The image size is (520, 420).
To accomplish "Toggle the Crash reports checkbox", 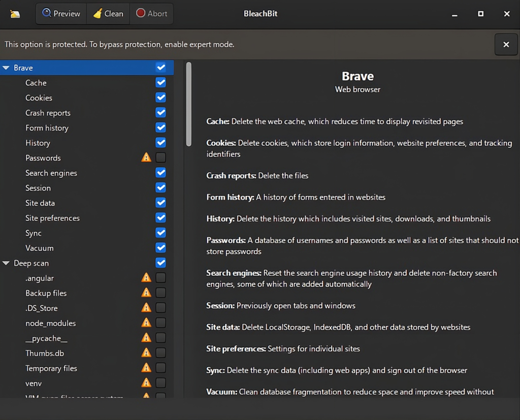I will click(x=161, y=112).
